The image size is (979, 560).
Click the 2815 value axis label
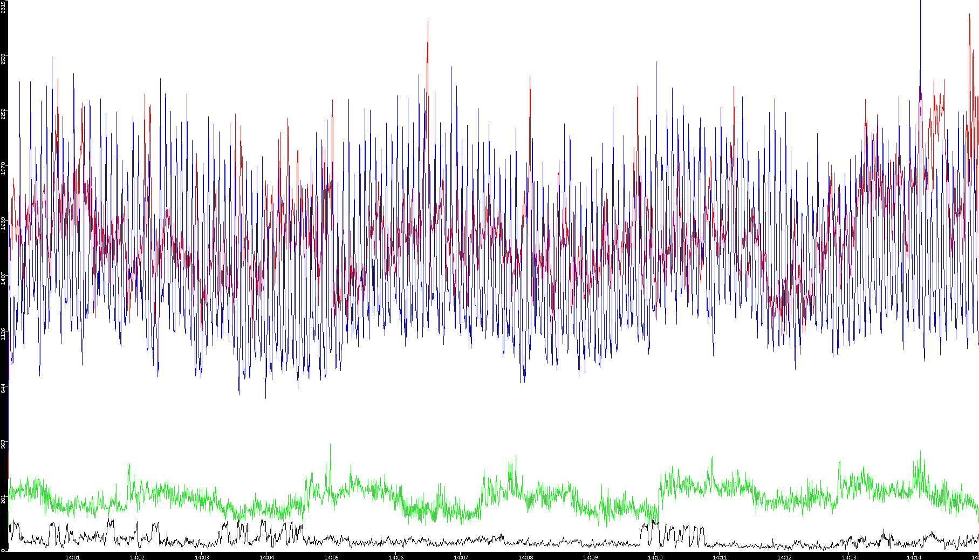(x=3, y=7)
